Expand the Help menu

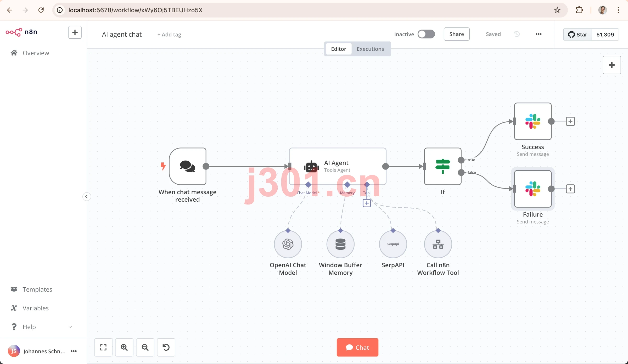[42, 327]
